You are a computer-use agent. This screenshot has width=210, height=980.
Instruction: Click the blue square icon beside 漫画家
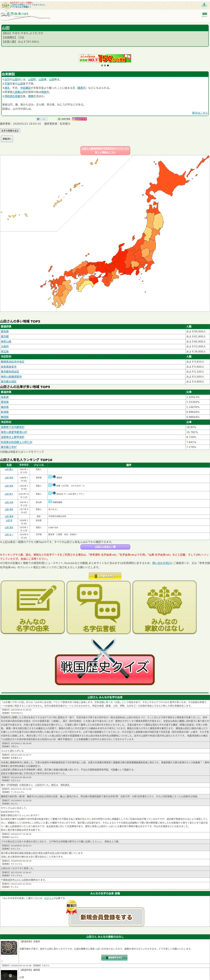tap(50, 476)
